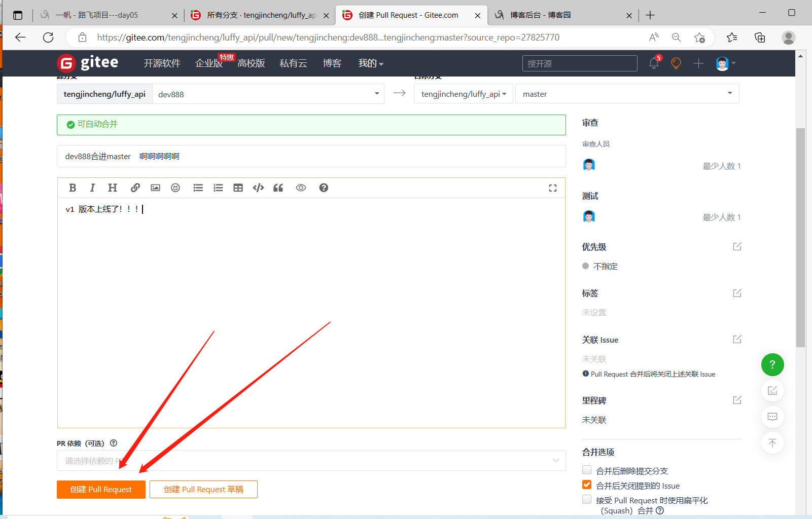Viewport: 812px width, 519px height.
Task: Open 高校版 in the Gitee navigation
Action: [251, 63]
